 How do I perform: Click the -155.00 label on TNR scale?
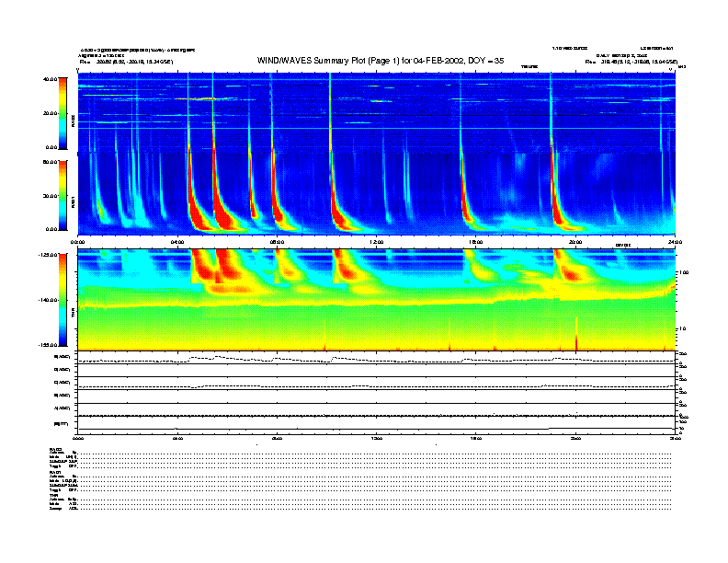[x=48, y=345]
